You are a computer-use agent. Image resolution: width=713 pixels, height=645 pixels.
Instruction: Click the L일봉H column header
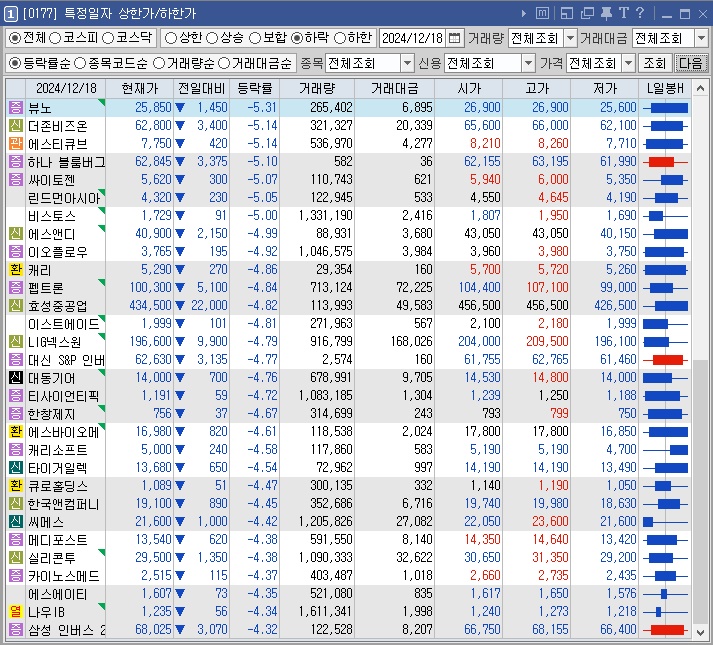[x=665, y=88]
